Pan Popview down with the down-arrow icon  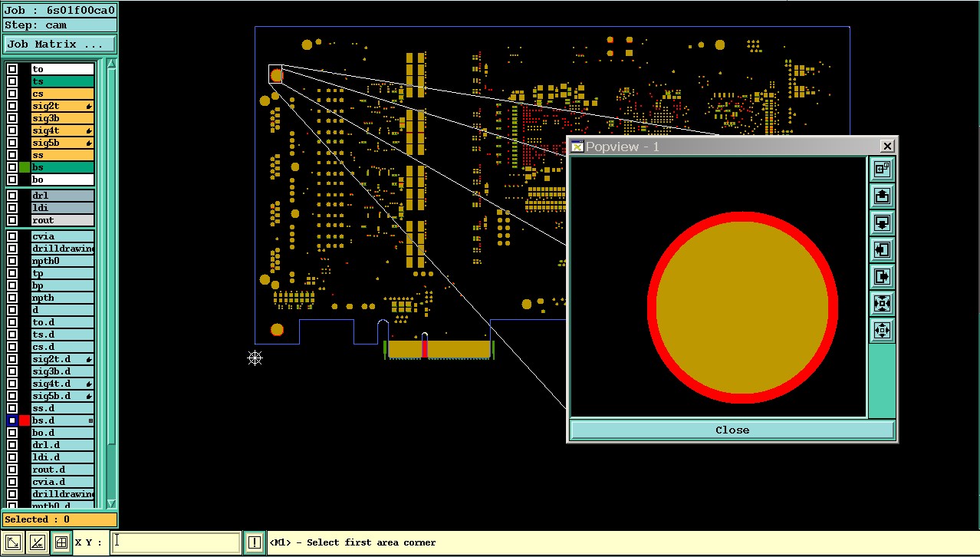point(882,222)
